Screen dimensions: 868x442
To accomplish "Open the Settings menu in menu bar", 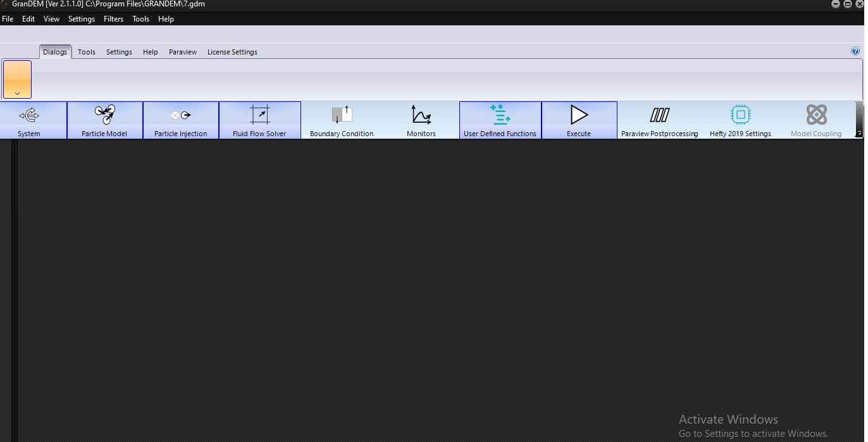I will (82, 19).
